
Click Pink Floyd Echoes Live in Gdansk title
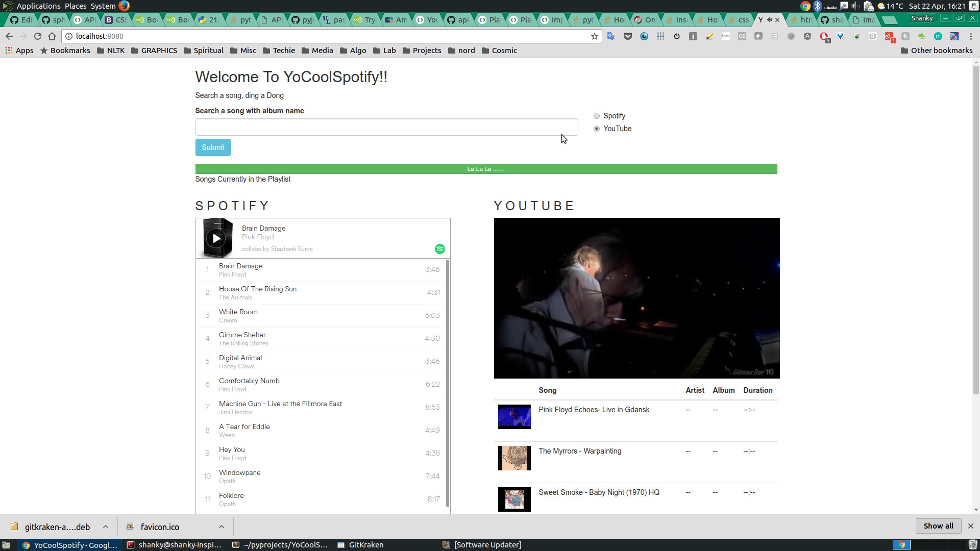pyautogui.click(x=594, y=410)
